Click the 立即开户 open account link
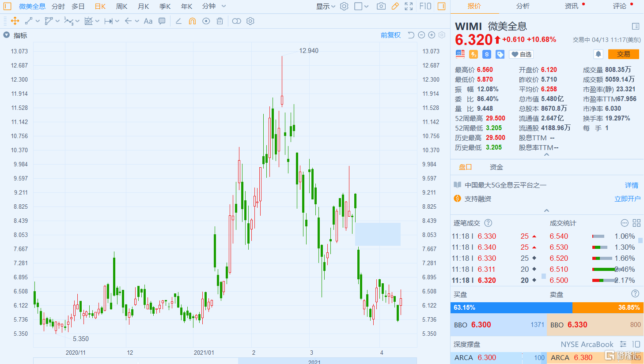 click(627, 199)
